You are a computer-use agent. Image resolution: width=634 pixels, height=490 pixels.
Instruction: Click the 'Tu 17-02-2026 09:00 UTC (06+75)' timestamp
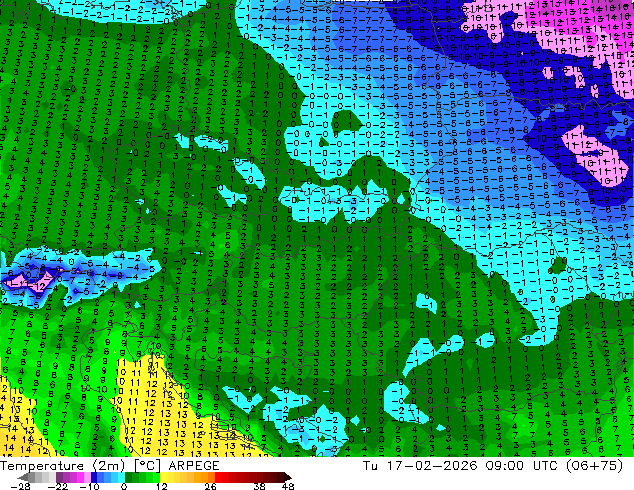(493, 465)
